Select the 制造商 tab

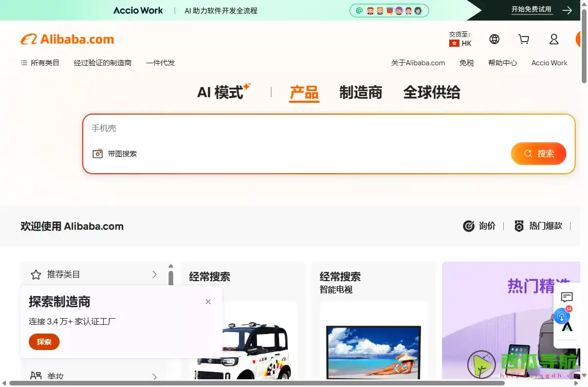tap(361, 92)
